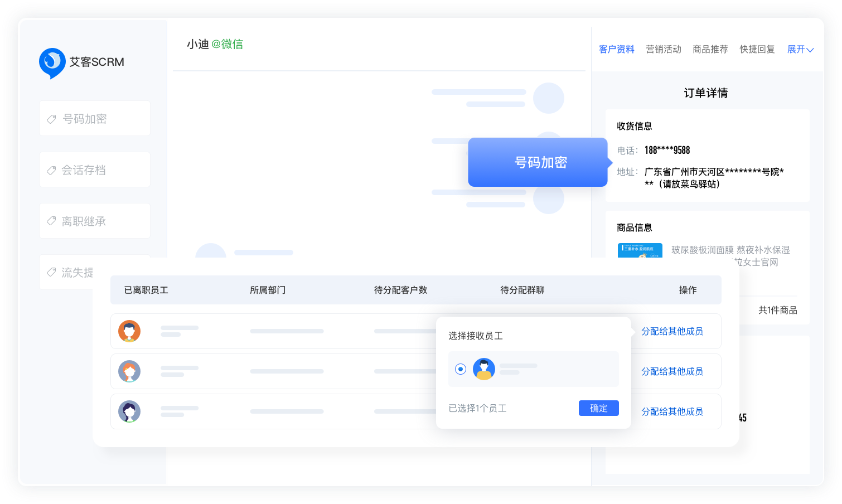Open the 商品推荐 tab
This screenshot has width=842, height=504.
click(x=710, y=50)
